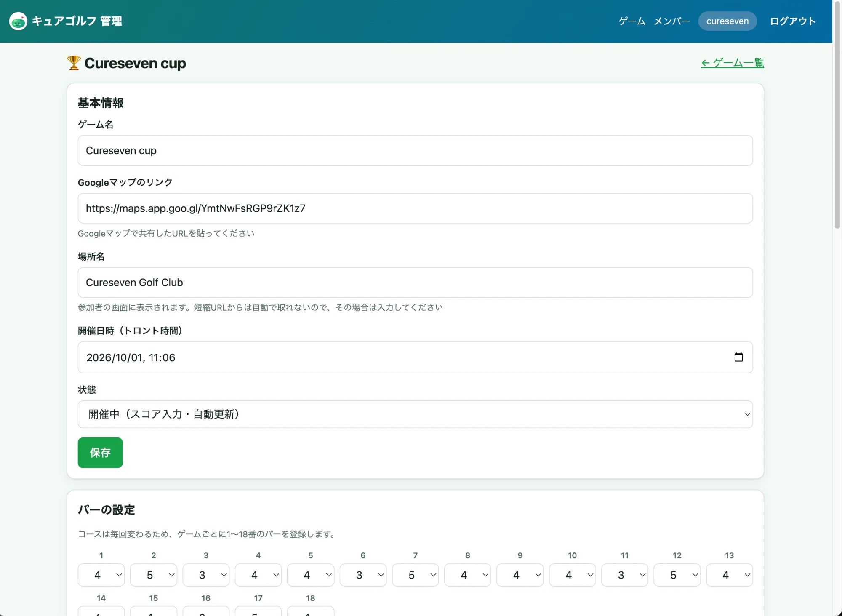This screenshot has height=616, width=842.
Task: Open par dropdown for hole 9
Action: [520, 575]
